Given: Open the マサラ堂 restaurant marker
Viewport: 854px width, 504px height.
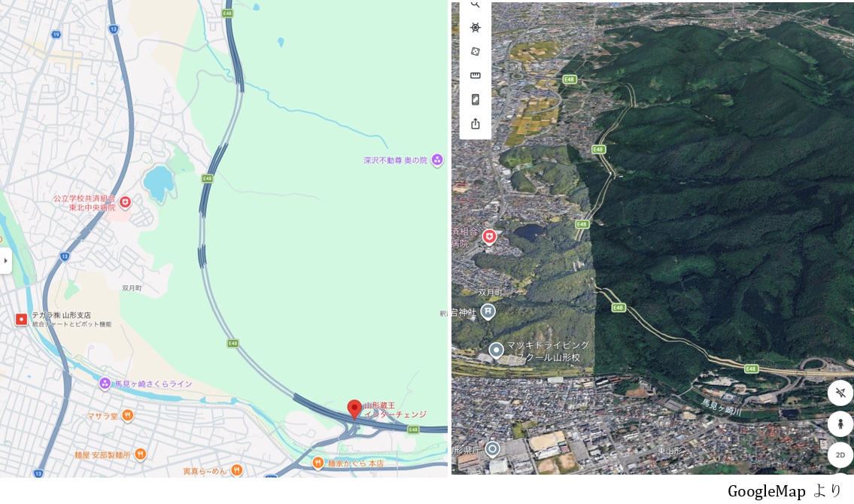Looking at the screenshot, I should [x=127, y=416].
